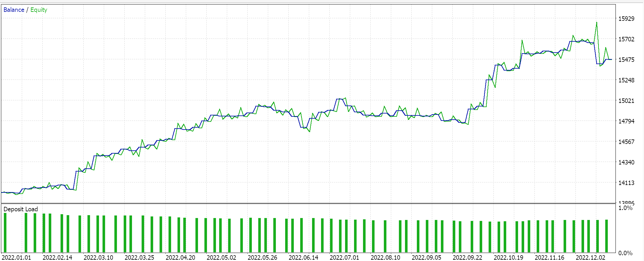Select the 2022.12.02 date label
This screenshot has height=261, width=644.
590,257
